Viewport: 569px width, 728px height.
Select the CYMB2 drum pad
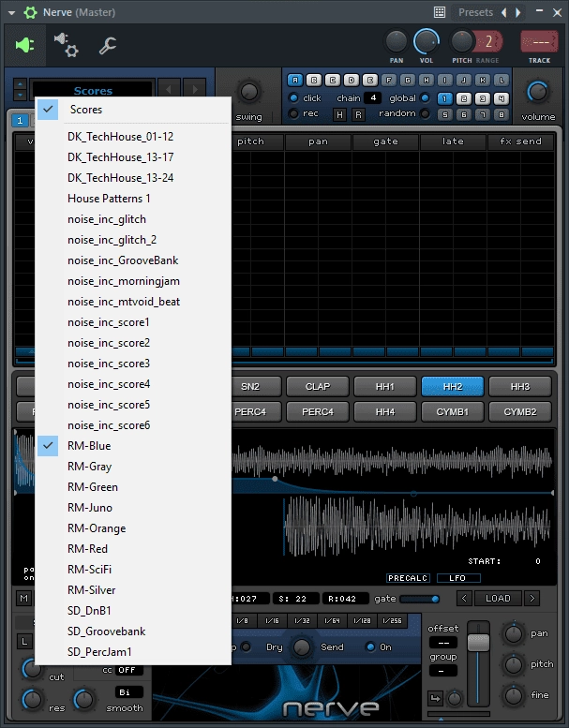(519, 411)
